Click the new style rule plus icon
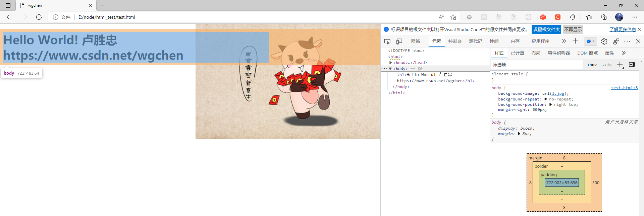Image resolution: width=644 pixels, height=216 pixels. point(620,64)
